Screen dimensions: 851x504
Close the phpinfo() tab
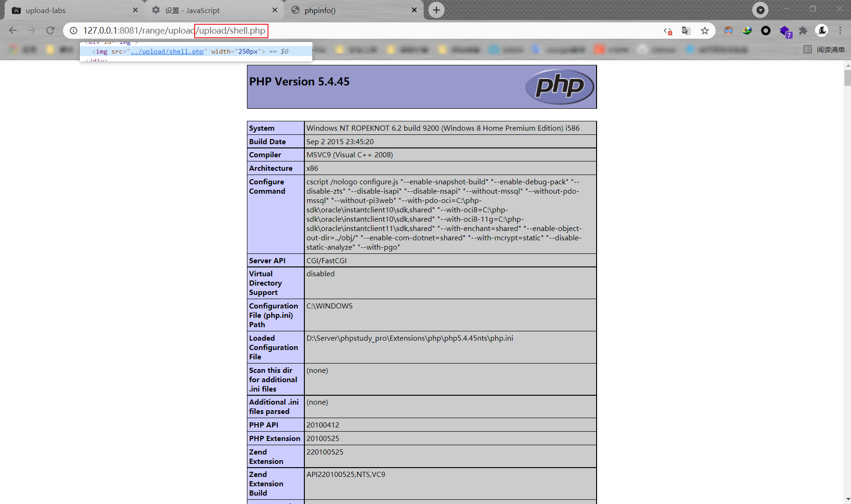(x=414, y=10)
